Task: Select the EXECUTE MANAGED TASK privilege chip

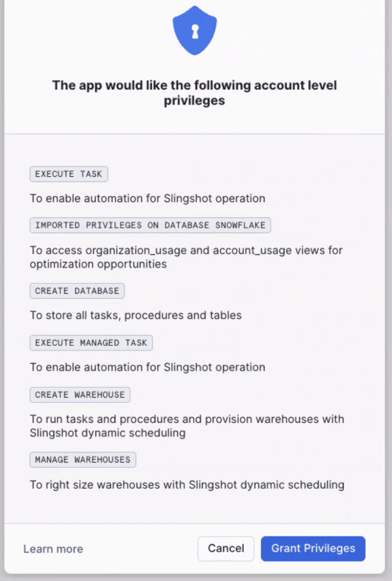Action: (91, 342)
